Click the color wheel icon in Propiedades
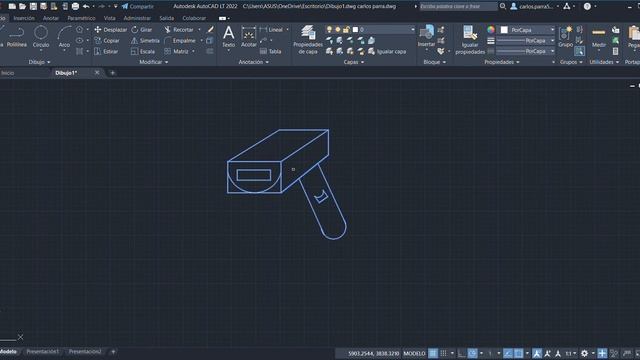The image size is (640, 360). pos(491,29)
